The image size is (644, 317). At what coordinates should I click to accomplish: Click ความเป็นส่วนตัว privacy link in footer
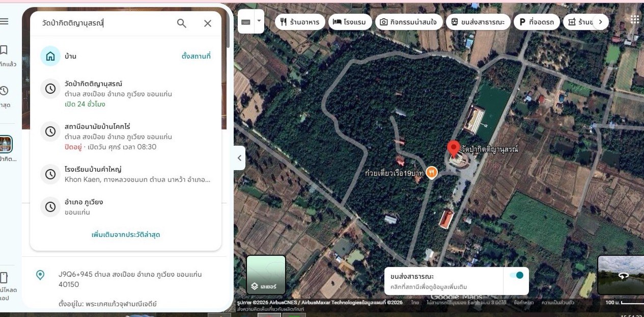pos(558,302)
